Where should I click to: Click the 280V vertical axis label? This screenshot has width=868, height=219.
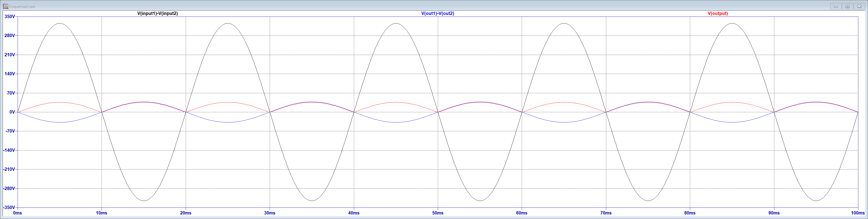click(10, 36)
